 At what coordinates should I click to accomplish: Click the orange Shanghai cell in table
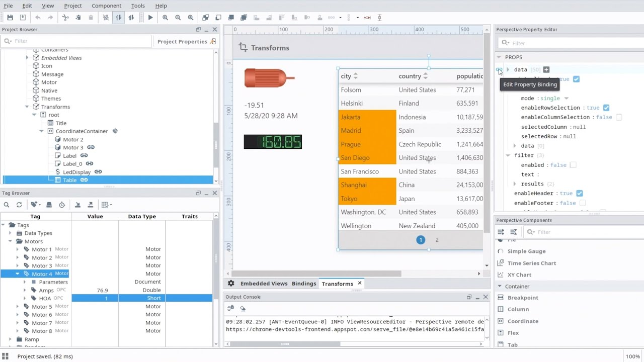click(x=367, y=185)
